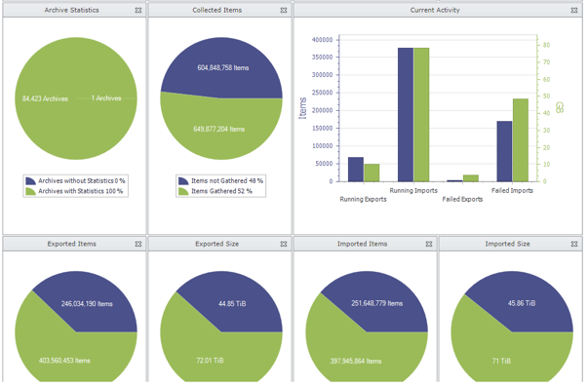Click the 'Items not Gathered 48 %' legend text
The height and width of the screenshot is (386, 588).
227,180
